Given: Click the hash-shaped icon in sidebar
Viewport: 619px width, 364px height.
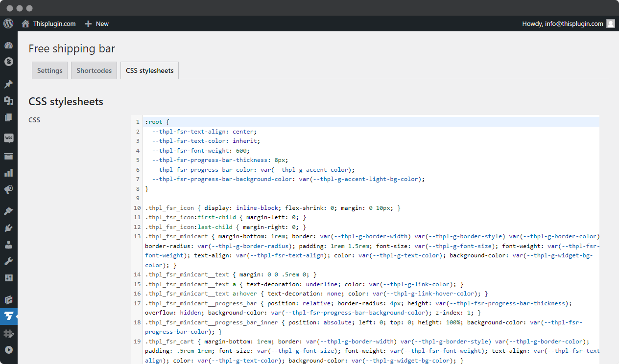Looking at the screenshot, I should tap(8, 334).
